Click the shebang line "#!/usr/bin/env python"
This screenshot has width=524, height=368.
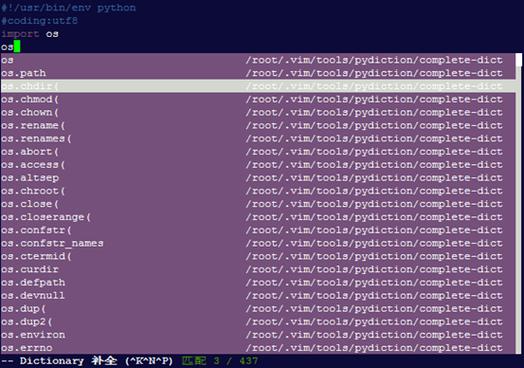[x=68, y=7]
